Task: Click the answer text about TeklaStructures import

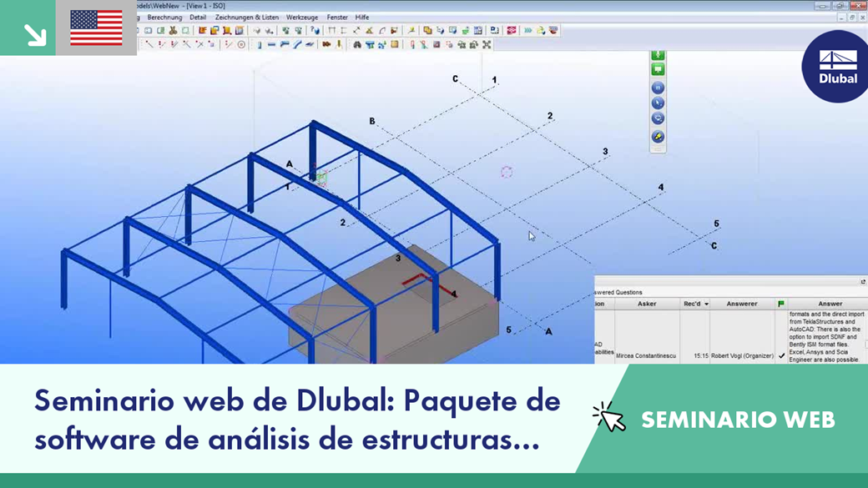Action: click(x=826, y=336)
